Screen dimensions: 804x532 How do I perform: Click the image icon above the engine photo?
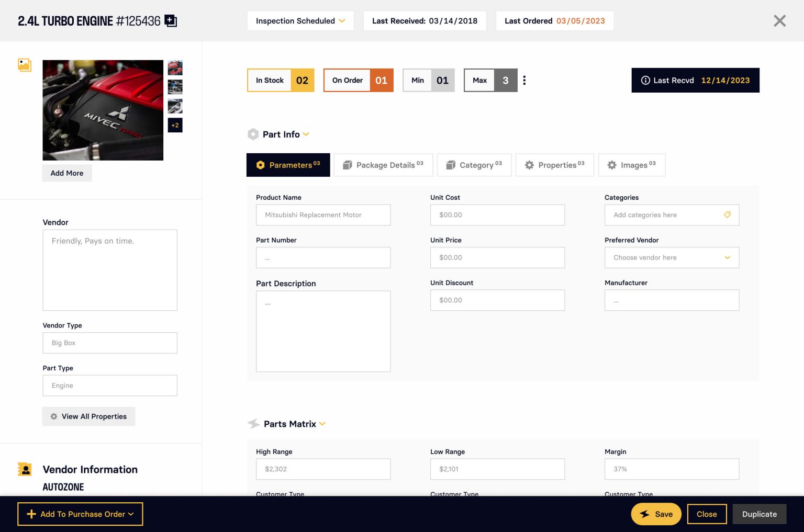25,65
